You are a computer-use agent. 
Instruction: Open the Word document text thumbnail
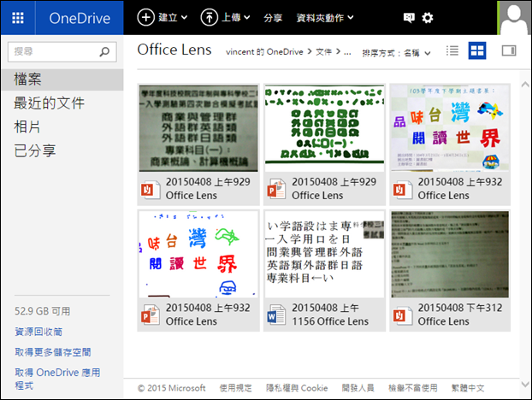tap(325, 254)
